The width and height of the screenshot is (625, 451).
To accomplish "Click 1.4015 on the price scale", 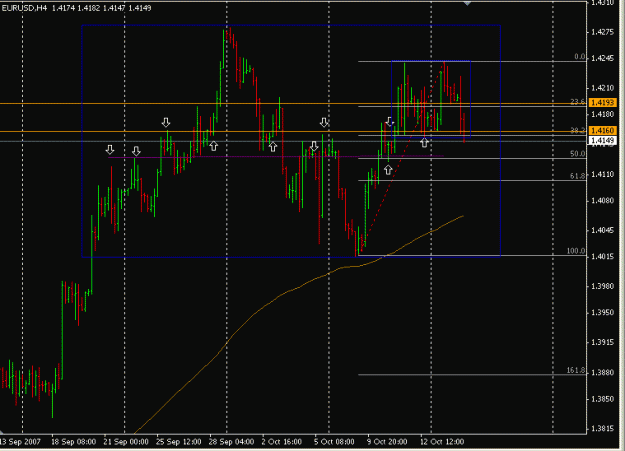I will (x=602, y=256).
